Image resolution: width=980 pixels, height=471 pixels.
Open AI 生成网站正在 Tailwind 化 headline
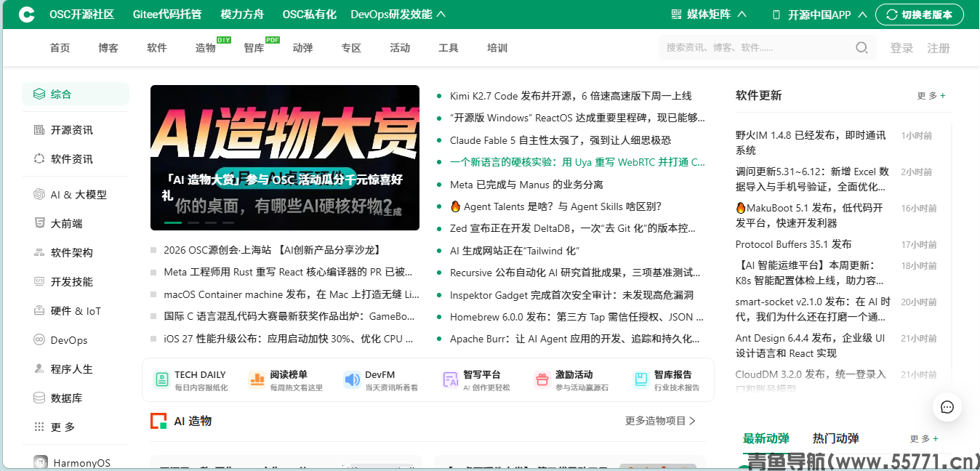coord(514,251)
